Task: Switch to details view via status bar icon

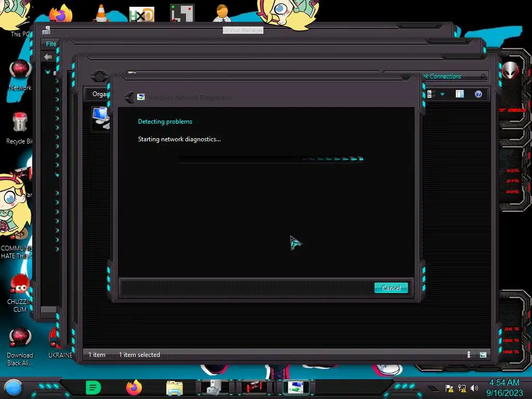Action: pyautogui.click(x=470, y=354)
